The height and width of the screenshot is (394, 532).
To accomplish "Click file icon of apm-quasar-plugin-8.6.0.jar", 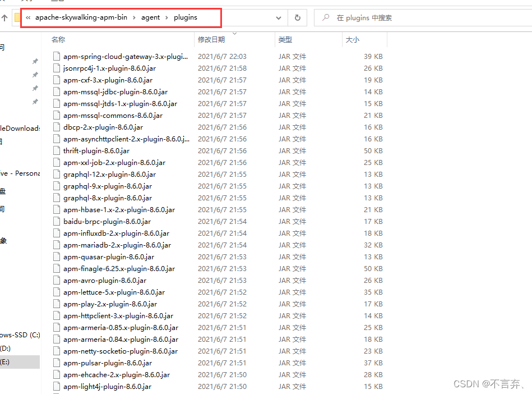I will (57, 257).
